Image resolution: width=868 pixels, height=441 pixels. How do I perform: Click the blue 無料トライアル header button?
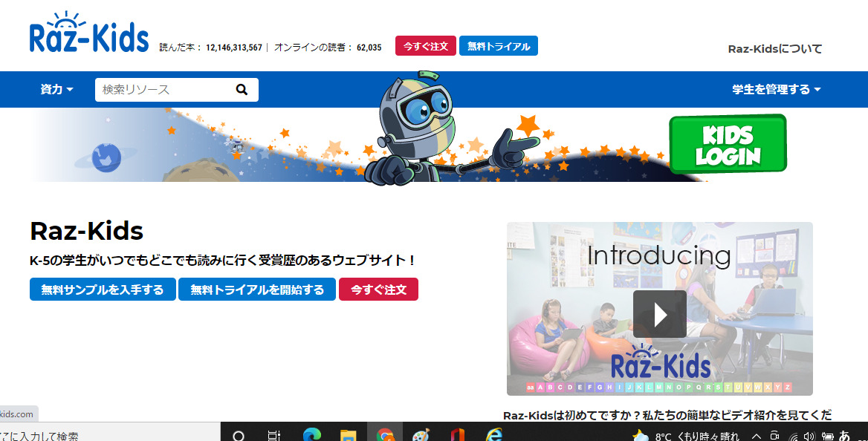click(x=498, y=46)
